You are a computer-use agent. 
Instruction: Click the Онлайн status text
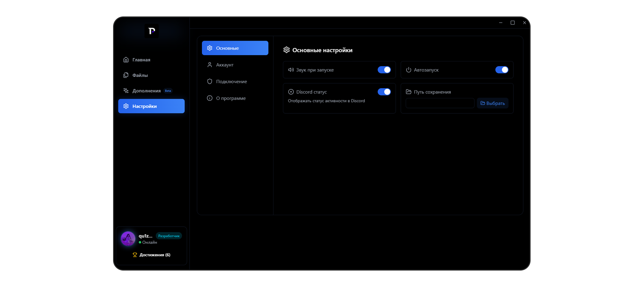[149, 242]
